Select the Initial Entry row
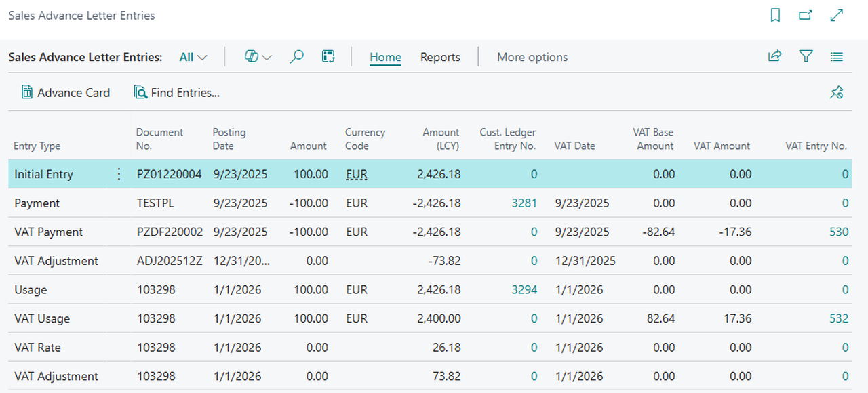 point(430,174)
